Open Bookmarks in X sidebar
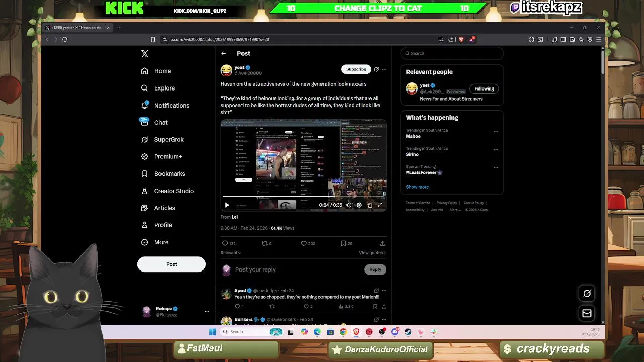This screenshot has width=644, height=362. click(x=163, y=174)
